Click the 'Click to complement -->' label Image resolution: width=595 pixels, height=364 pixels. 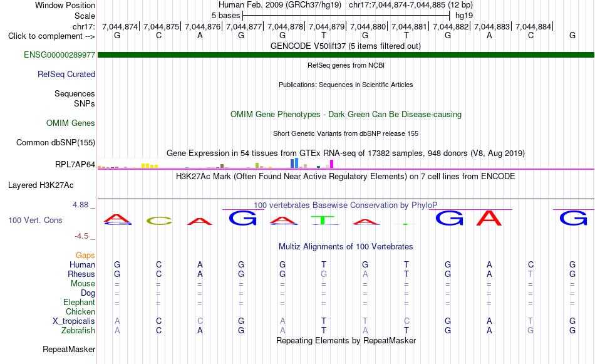click(51, 36)
